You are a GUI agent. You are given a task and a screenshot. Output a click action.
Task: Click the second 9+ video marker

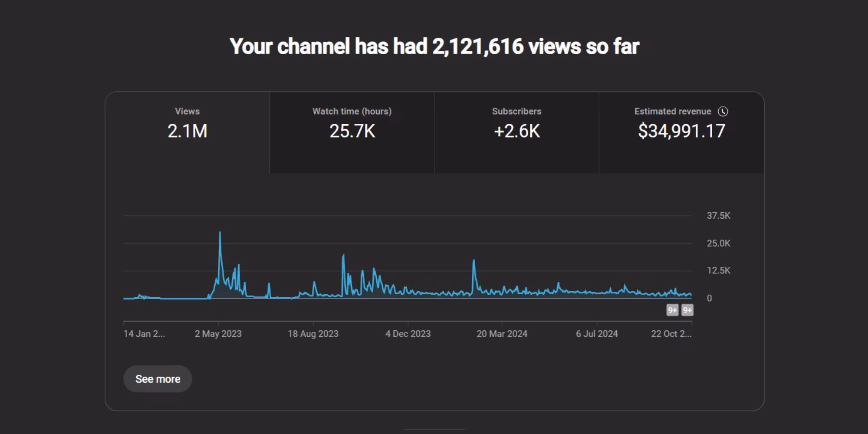pyautogui.click(x=687, y=310)
